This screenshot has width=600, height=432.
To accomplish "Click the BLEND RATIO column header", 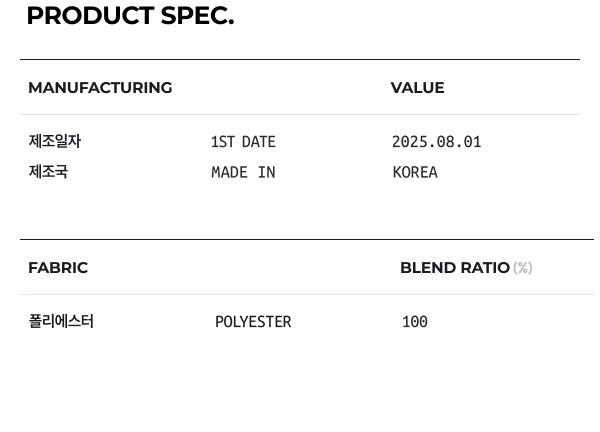I will [454, 268].
